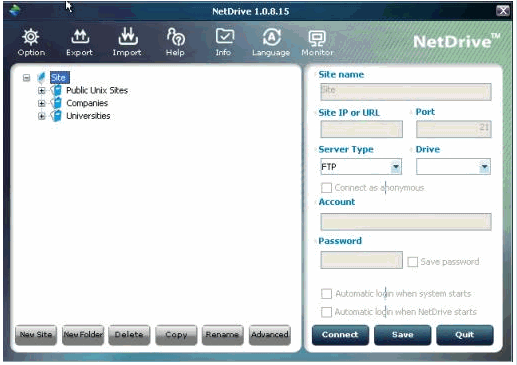The image size is (517, 365).
Task: Open the Server Type dropdown
Action: click(395, 166)
